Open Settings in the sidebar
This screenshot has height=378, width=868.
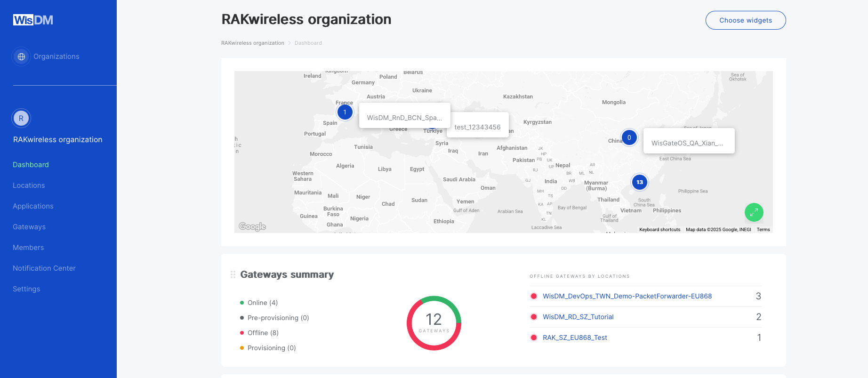pos(26,289)
